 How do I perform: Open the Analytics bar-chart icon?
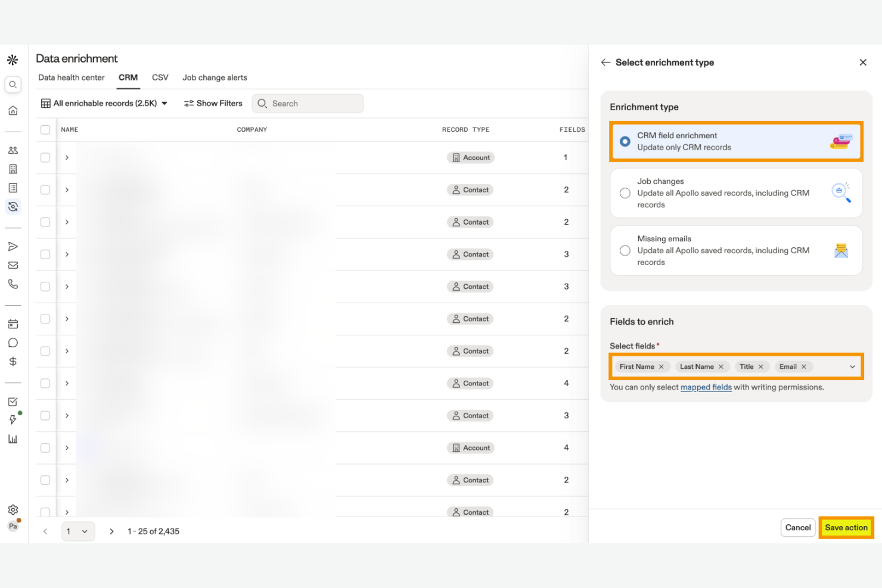(x=13, y=439)
